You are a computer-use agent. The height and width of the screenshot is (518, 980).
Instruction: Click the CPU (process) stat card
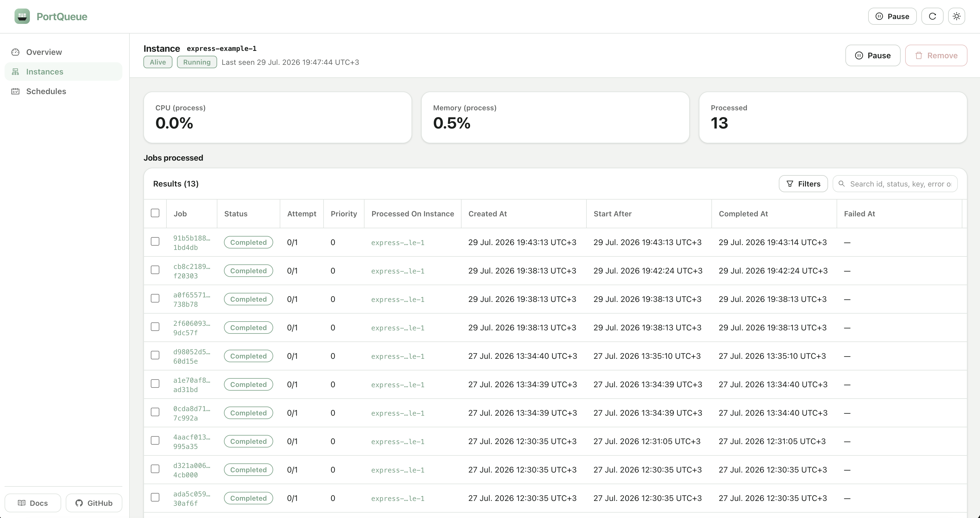[278, 117]
